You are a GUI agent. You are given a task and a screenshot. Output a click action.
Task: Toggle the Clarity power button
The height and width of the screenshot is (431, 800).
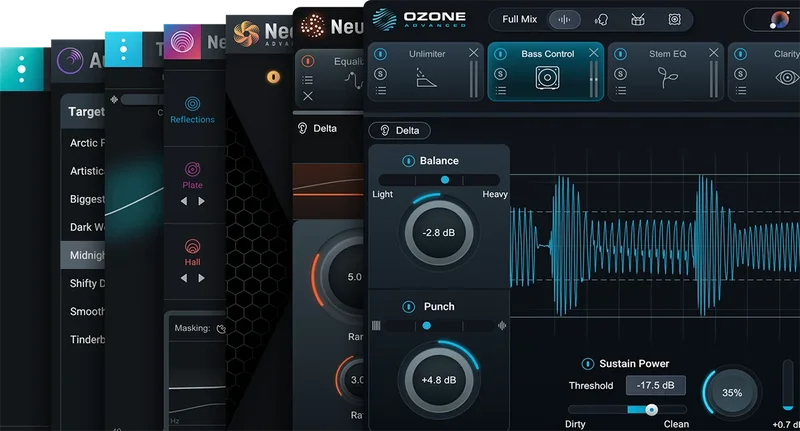(740, 54)
